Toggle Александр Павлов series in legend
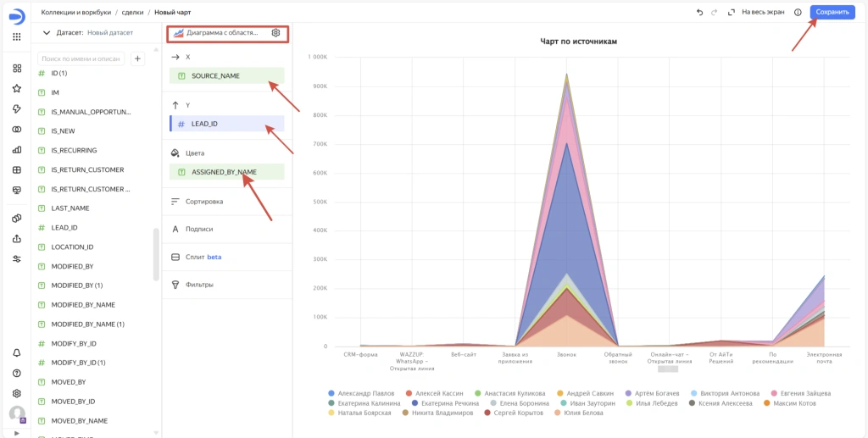868x438 pixels. (x=359, y=393)
